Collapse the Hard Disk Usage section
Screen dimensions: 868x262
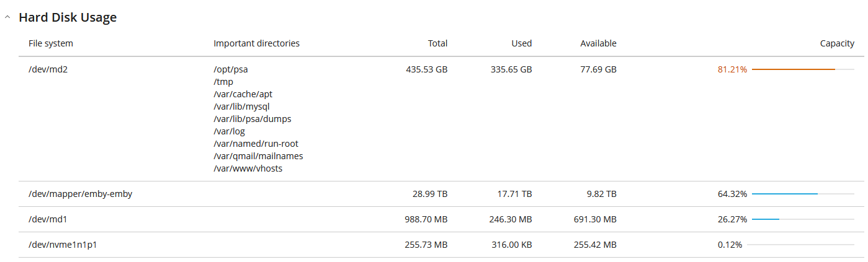click(7, 18)
